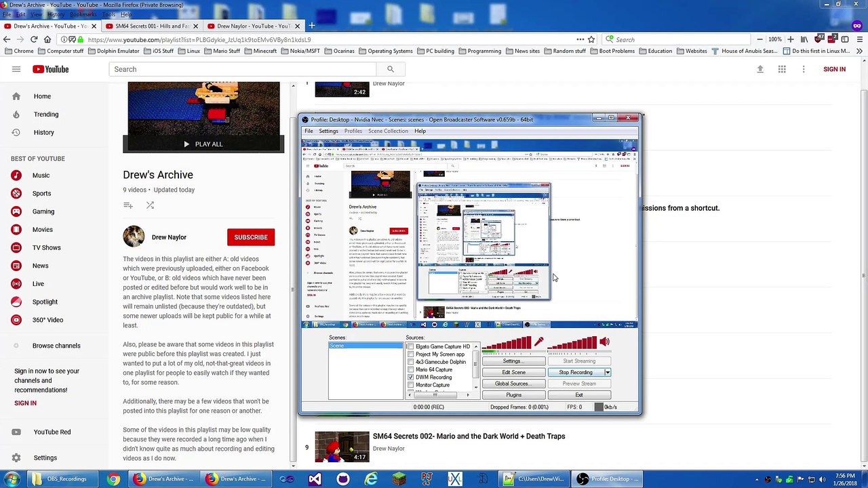Zoom out with the minus icon in Firefox toolbar
This screenshot has height=488, width=868.
tap(760, 39)
